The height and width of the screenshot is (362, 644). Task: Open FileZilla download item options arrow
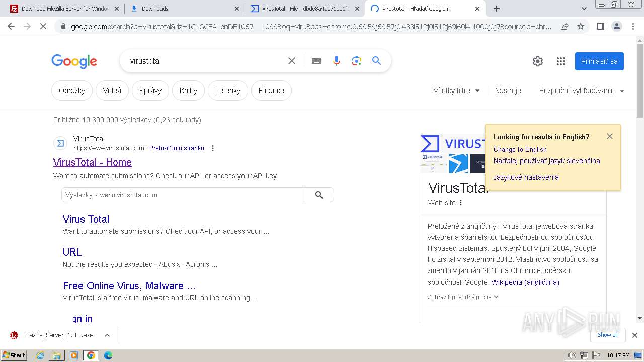click(x=107, y=335)
